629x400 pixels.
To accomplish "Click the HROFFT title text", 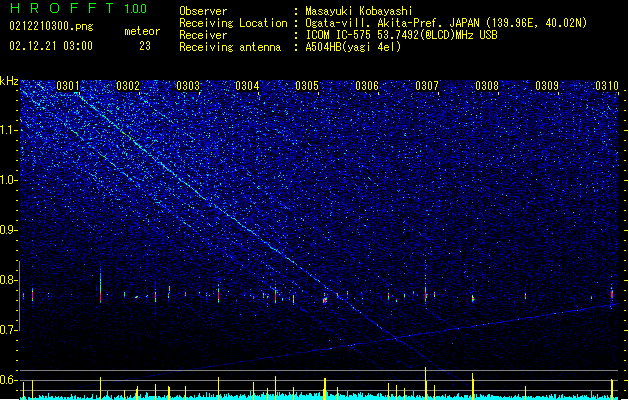I will pyautogui.click(x=62, y=8).
